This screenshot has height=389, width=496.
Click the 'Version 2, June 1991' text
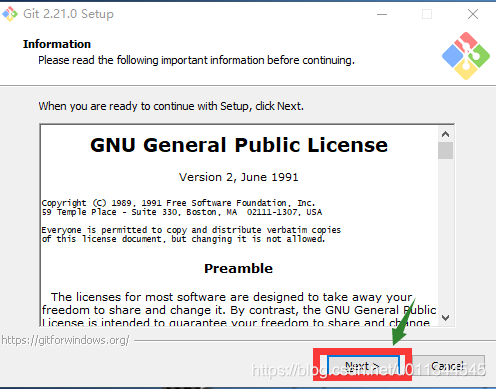[239, 177]
